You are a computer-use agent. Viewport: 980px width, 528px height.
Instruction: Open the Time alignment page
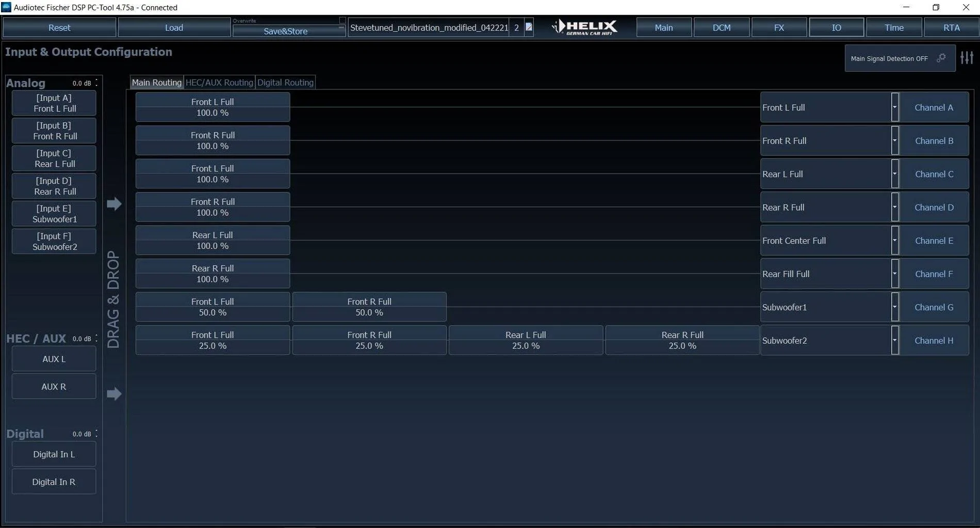pos(894,27)
